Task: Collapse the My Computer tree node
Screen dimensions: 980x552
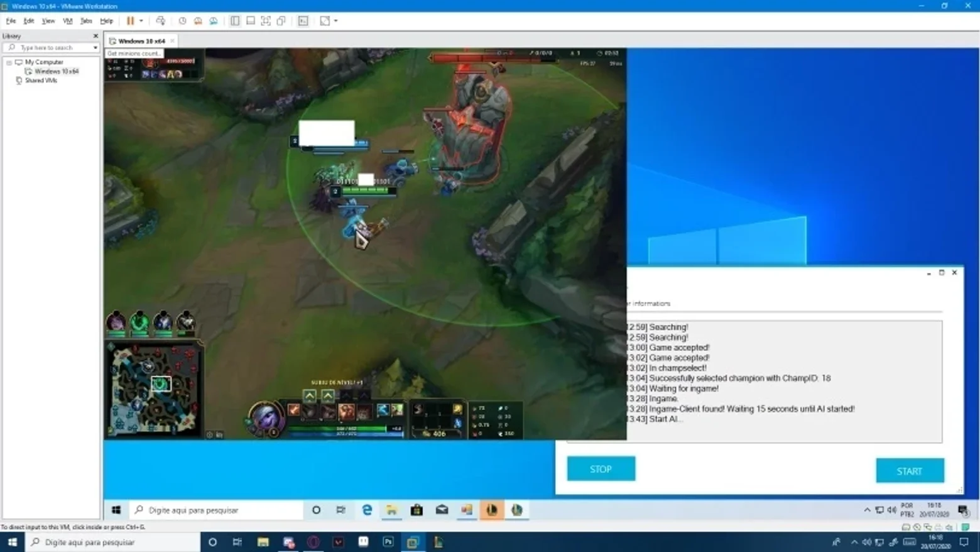Action: [9, 62]
